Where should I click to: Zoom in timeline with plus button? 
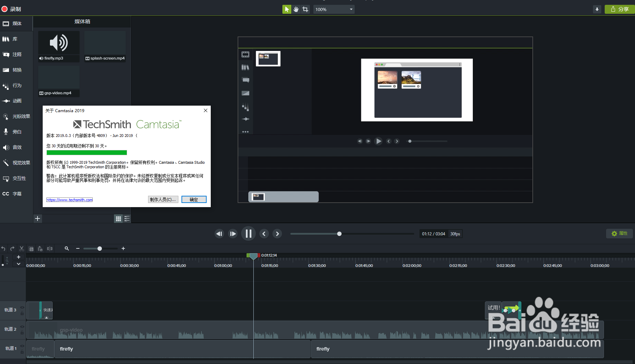[123, 248]
